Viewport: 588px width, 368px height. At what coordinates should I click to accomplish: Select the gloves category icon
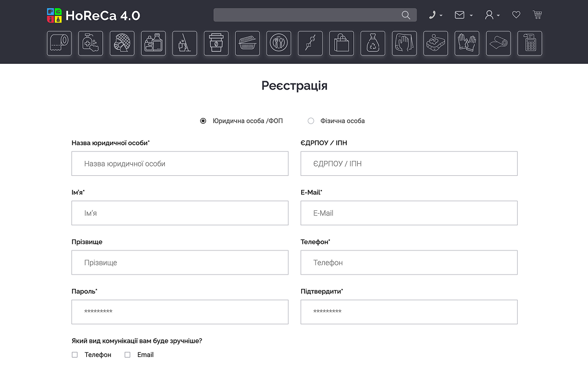click(467, 43)
